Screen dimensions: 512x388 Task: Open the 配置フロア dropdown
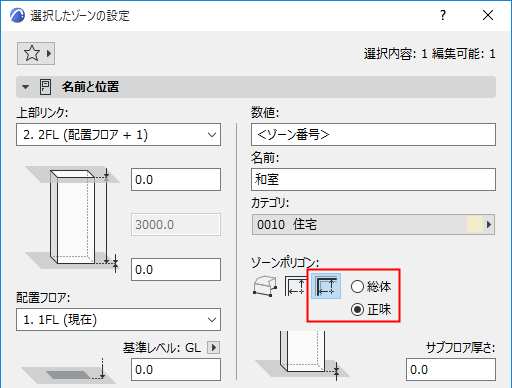pos(118,320)
